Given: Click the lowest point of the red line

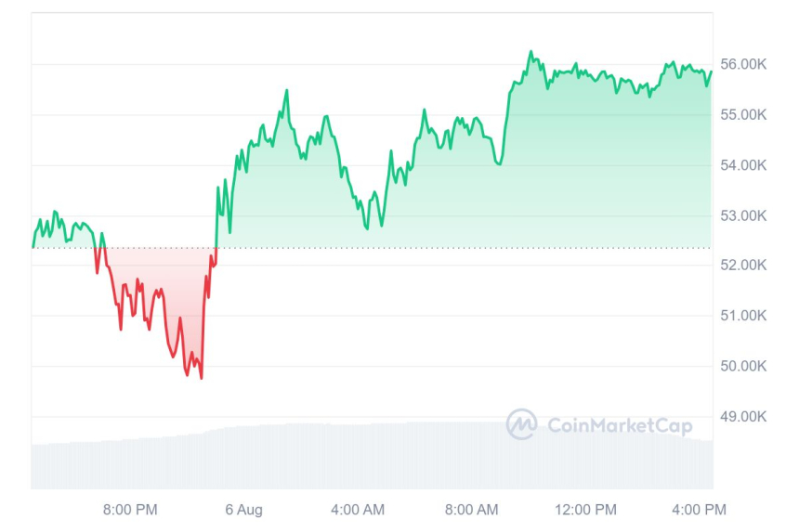Looking at the screenshot, I should pos(201,377).
